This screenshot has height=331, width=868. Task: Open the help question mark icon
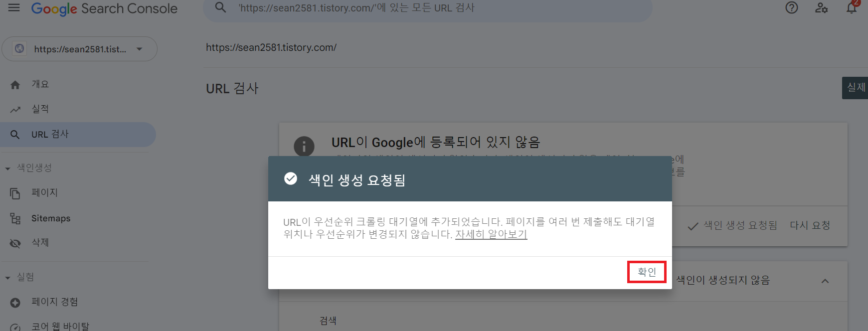coord(792,8)
